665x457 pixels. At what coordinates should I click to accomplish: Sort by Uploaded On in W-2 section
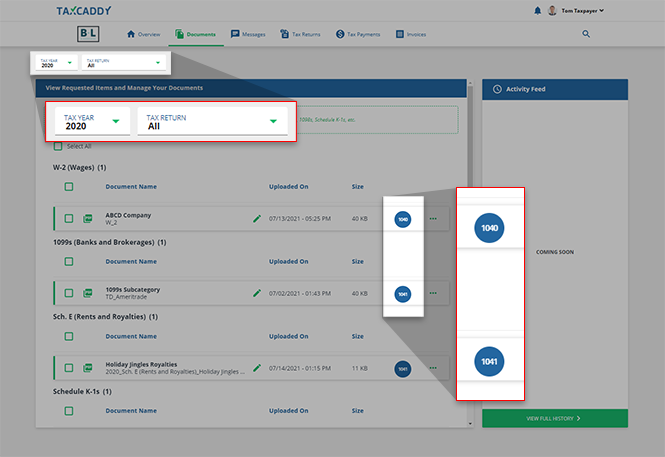289,186
